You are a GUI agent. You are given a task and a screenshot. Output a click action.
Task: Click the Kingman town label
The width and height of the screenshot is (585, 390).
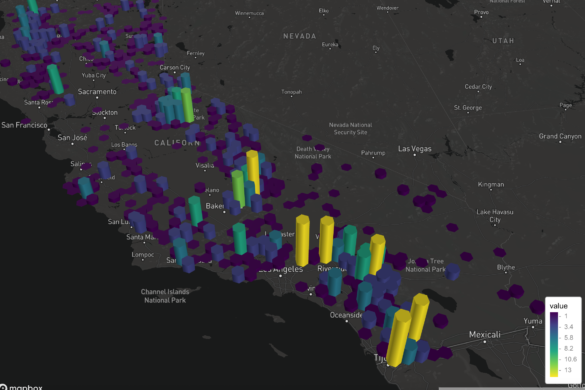point(491,184)
